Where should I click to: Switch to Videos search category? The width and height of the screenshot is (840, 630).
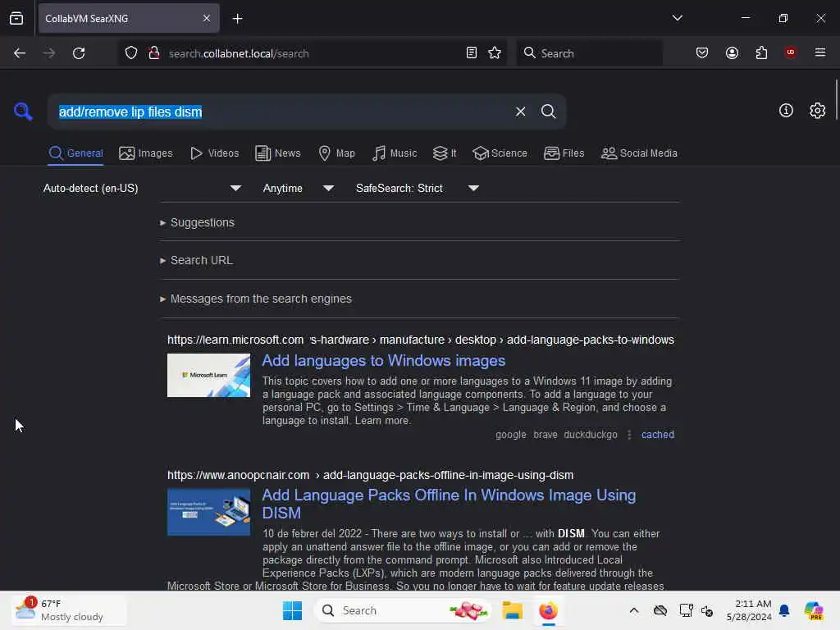point(214,153)
